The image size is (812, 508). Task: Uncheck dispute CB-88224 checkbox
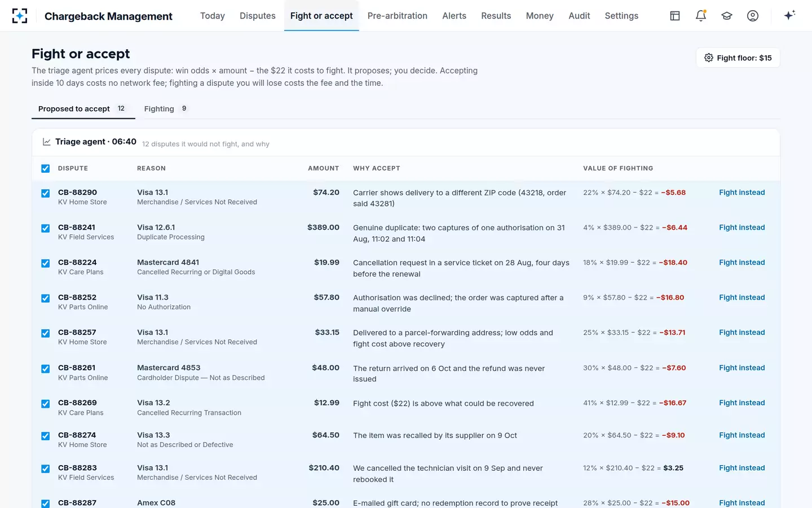coord(46,263)
